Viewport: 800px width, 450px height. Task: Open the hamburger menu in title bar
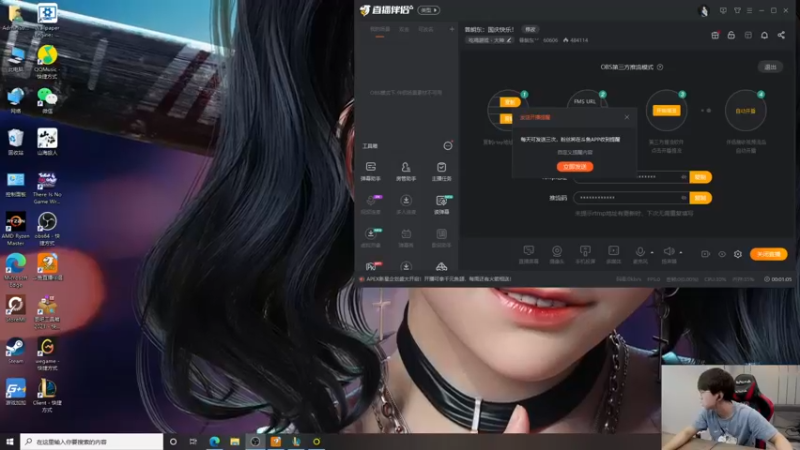(749, 10)
